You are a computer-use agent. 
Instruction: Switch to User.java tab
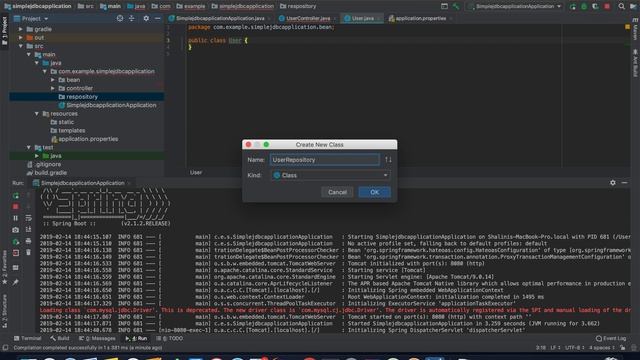(x=362, y=18)
